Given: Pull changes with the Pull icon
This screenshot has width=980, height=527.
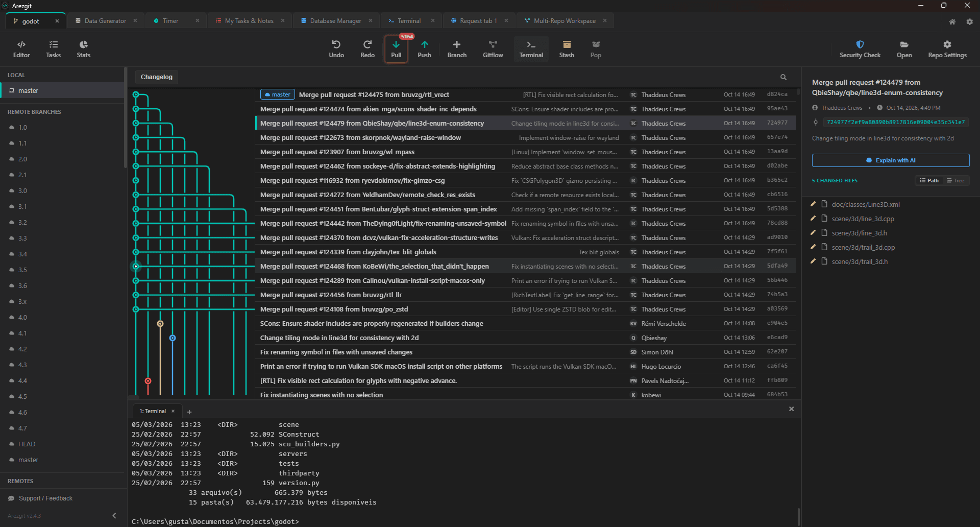Looking at the screenshot, I should (x=396, y=49).
